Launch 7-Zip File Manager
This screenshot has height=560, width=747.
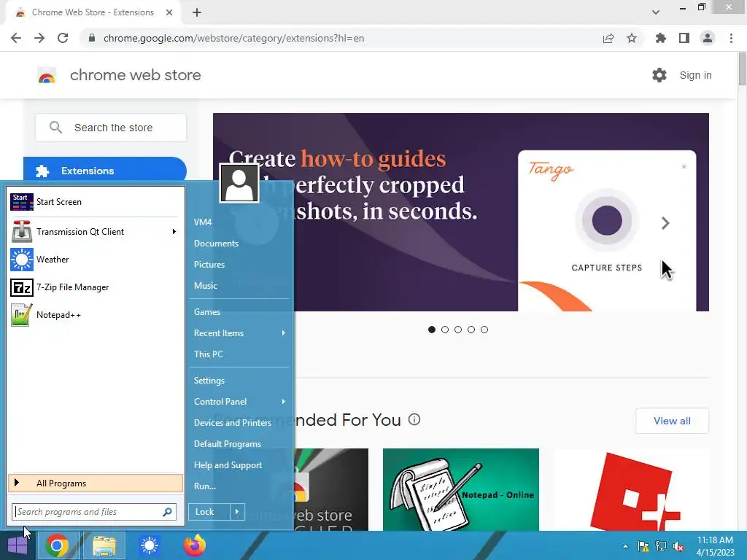(96, 287)
